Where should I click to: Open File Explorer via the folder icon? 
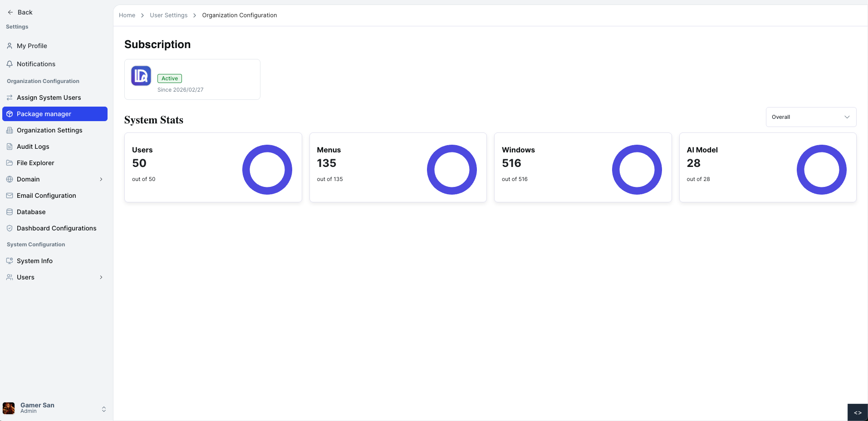click(10, 162)
